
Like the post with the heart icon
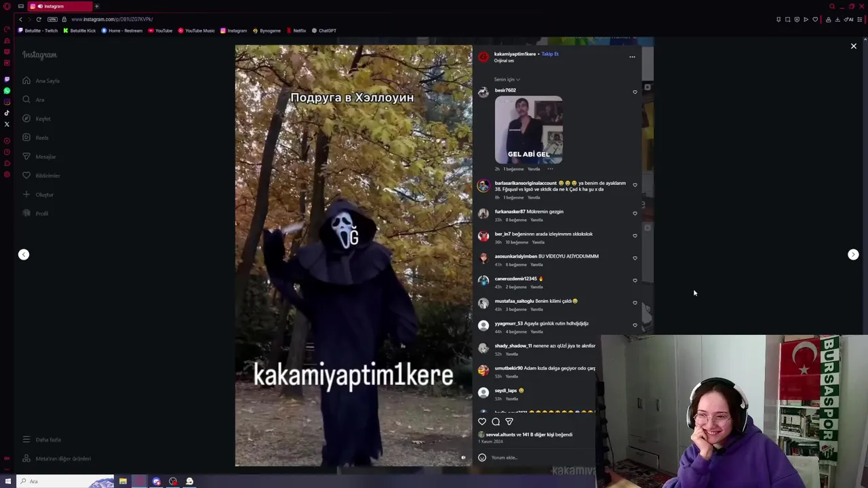(x=482, y=422)
